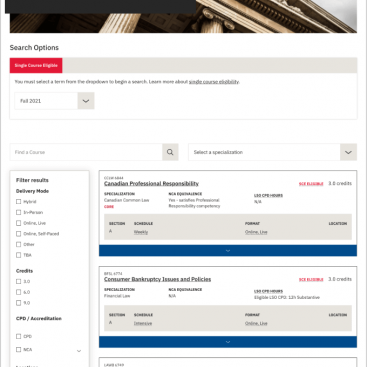Click the Canadian Common Law specialization text
This screenshot has width=367, height=367.
pyautogui.click(x=126, y=200)
